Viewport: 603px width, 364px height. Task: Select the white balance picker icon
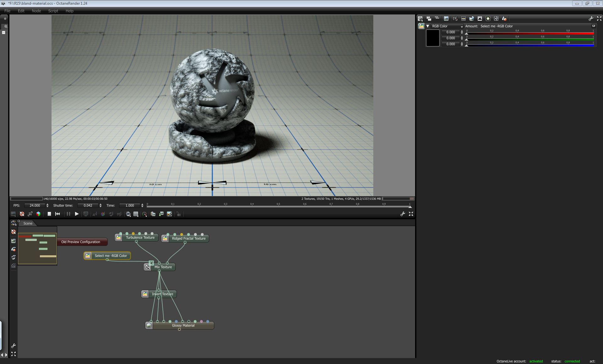(103, 214)
